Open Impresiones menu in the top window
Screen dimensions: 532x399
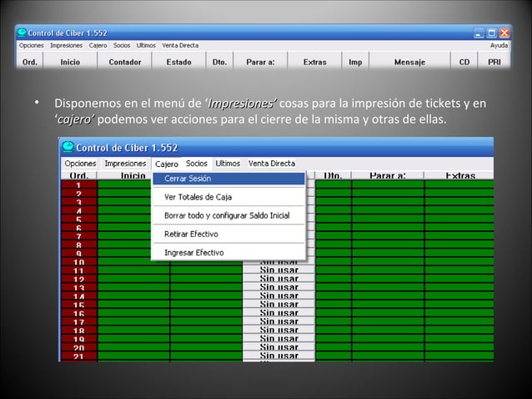point(66,46)
